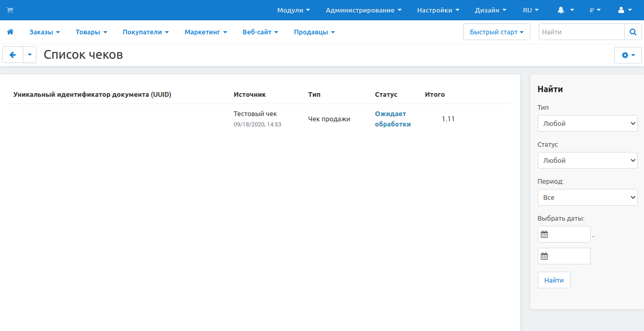Open the Быстрый старт dropdown button

tap(496, 32)
